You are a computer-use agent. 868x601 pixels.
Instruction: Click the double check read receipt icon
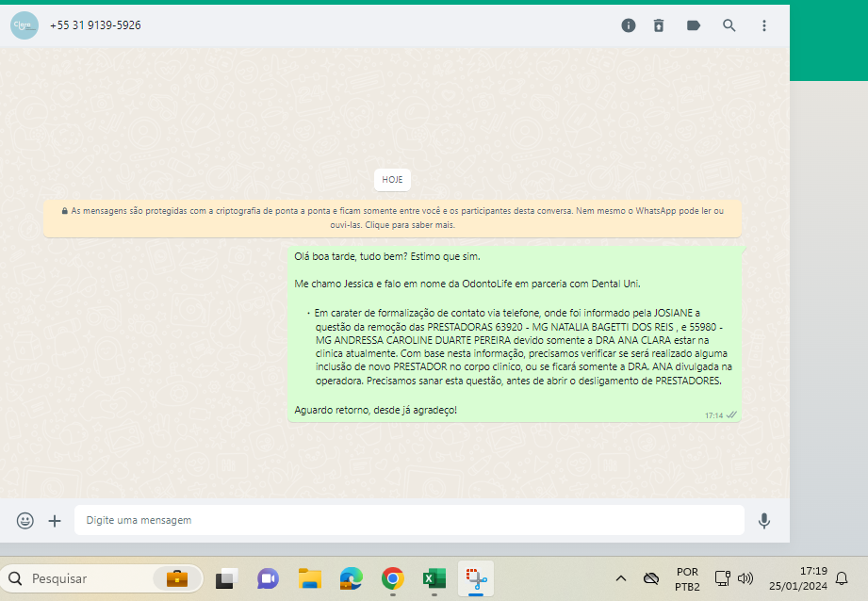(x=731, y=415)
